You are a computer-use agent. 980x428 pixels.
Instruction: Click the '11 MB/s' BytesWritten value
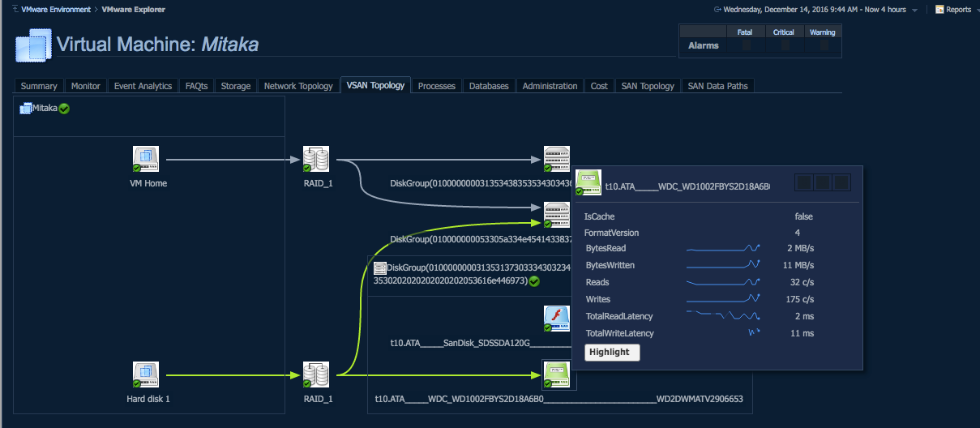coord(800,265)
